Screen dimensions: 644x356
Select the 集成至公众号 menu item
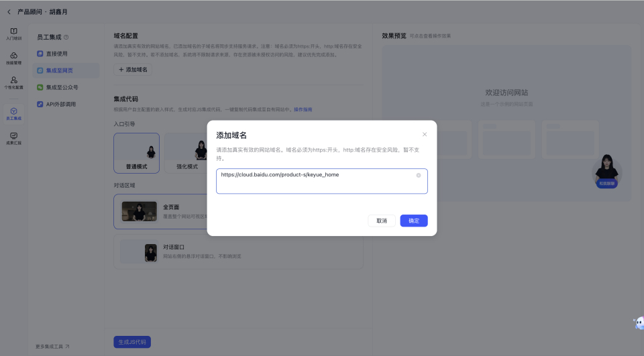(62, 87)
